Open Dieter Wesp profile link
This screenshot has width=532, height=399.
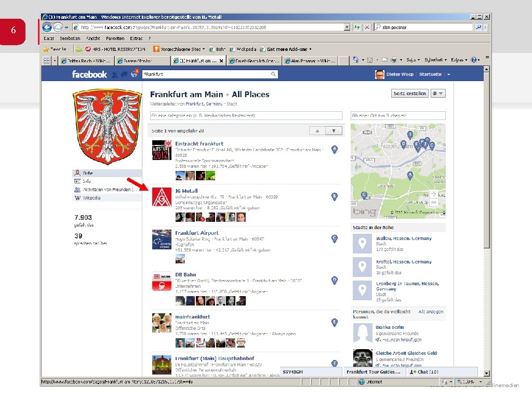(x=400, y=74)
